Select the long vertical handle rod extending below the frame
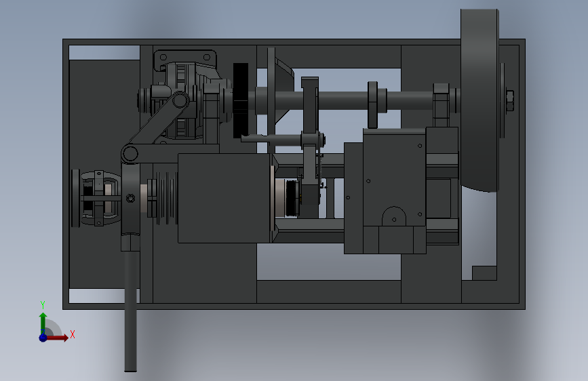Screen dimensions: 588x381 (130, 310)
